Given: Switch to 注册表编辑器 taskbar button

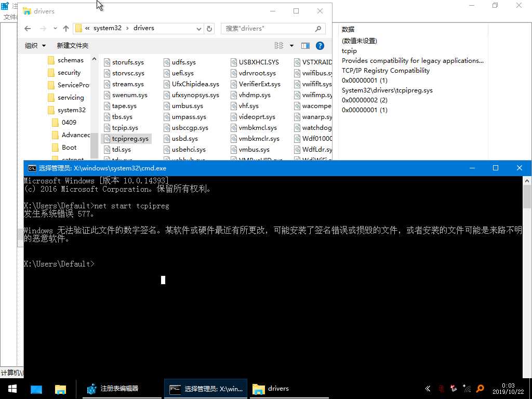Looking at the screenshot, I should [122, 389].
